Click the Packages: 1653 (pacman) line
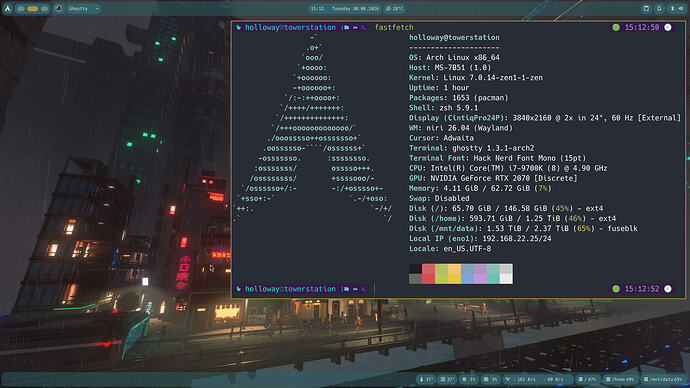The width and height of the screenshot is (690, 388). point(459,98)
